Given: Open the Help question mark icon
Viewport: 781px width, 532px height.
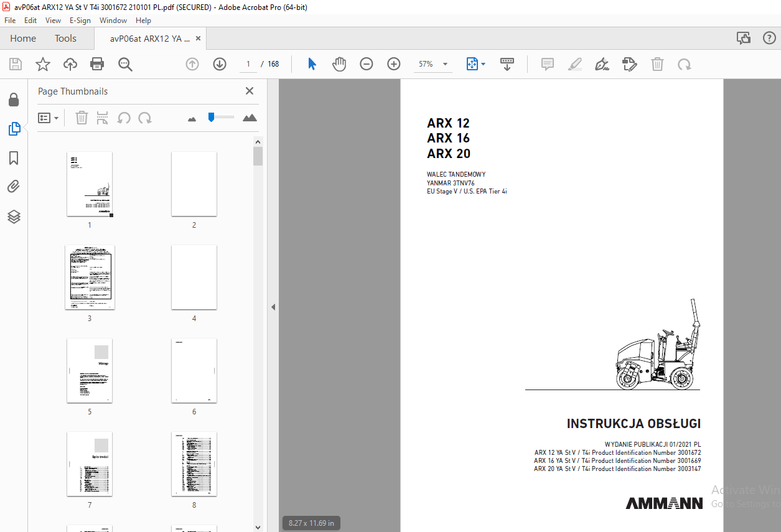Looking at the screenshot, I should [769, 38].
